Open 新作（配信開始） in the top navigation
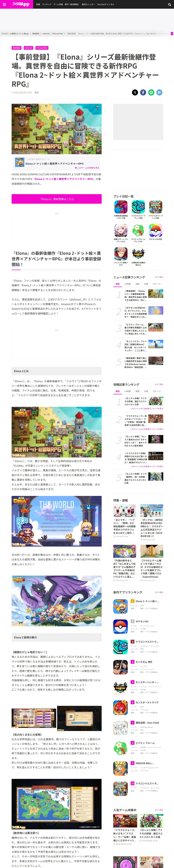 pos(72,4)
